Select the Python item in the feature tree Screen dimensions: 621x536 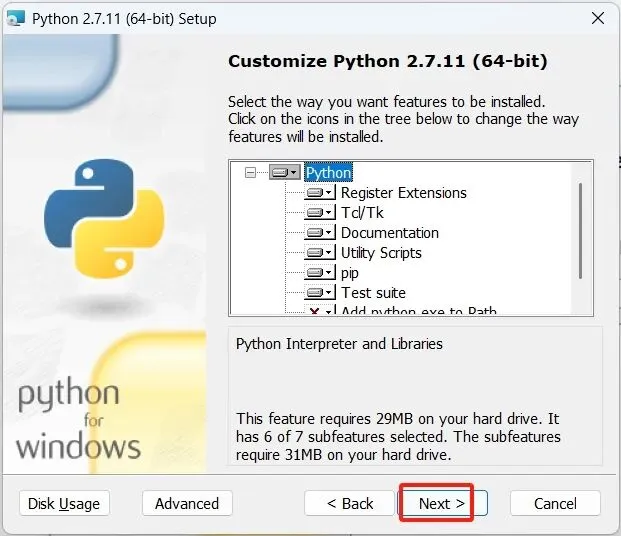click(328, 173)
